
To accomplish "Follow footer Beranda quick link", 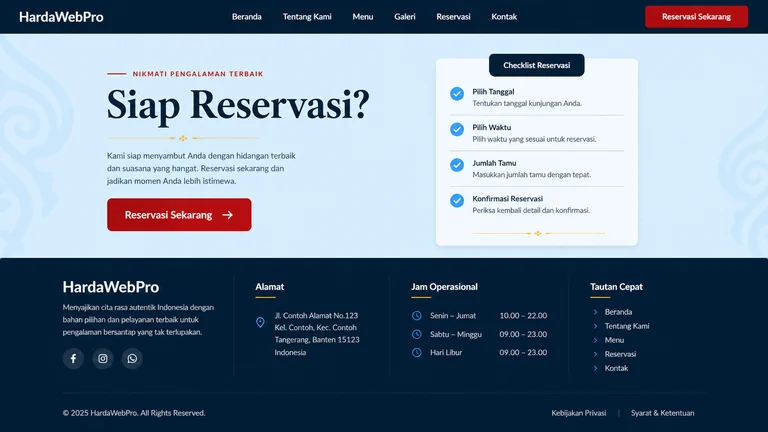I will click(x=618, y=312).
